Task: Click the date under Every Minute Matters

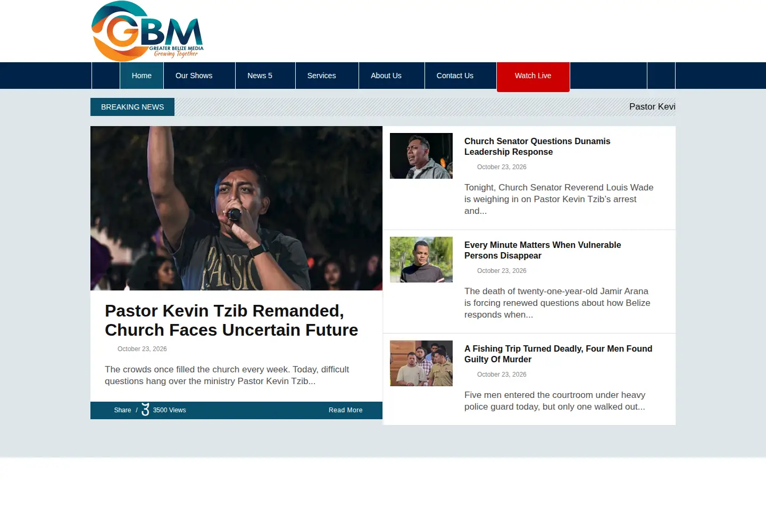Action: 502,271
